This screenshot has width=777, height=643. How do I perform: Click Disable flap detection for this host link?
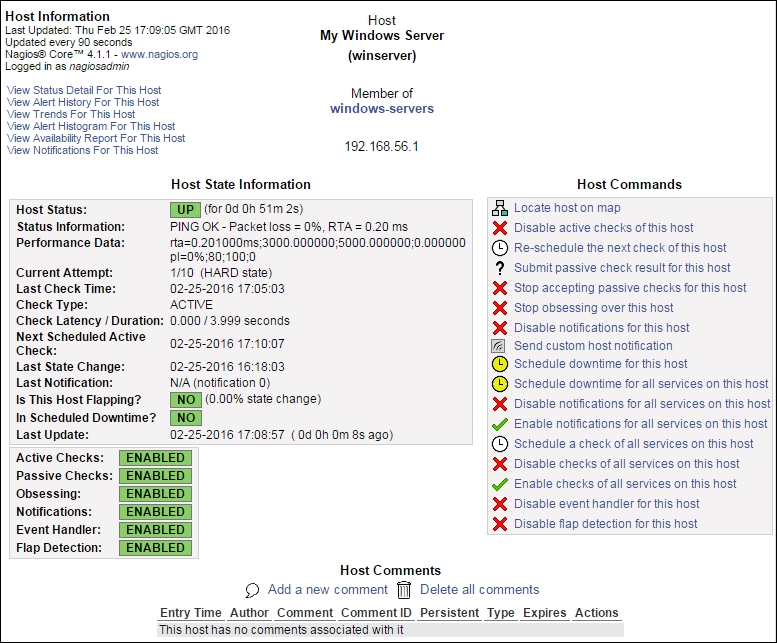click(x=606, y=524)
